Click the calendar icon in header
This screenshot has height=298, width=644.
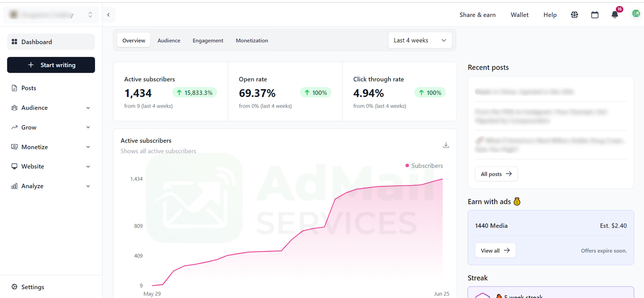tap(594, 15)
